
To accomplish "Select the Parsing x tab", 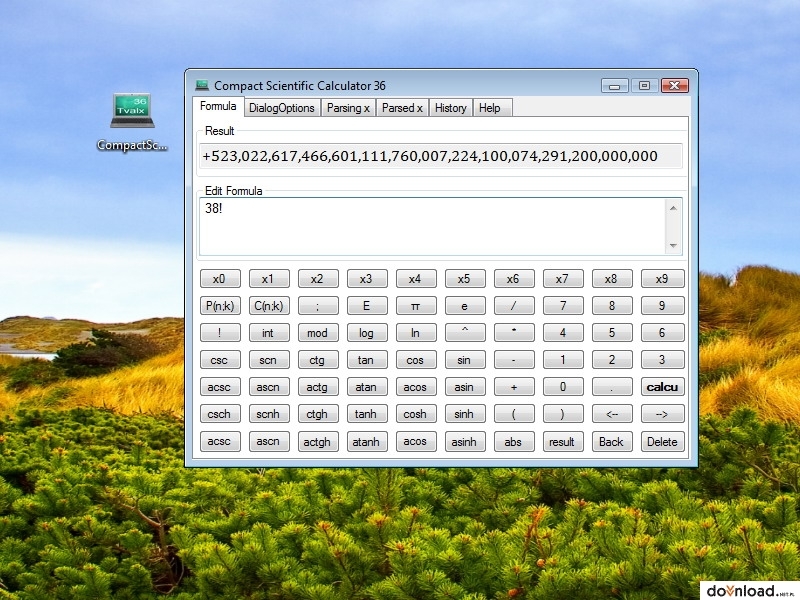I will coord(348,108).
